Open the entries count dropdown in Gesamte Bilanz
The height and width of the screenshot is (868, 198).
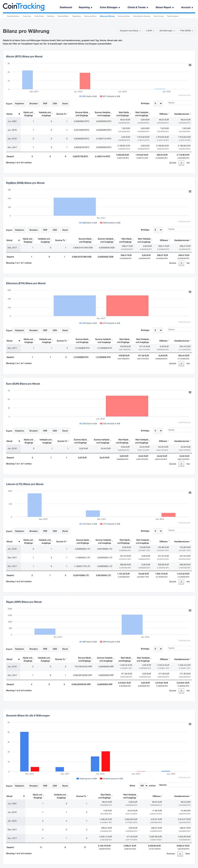[x=143, y=786]
